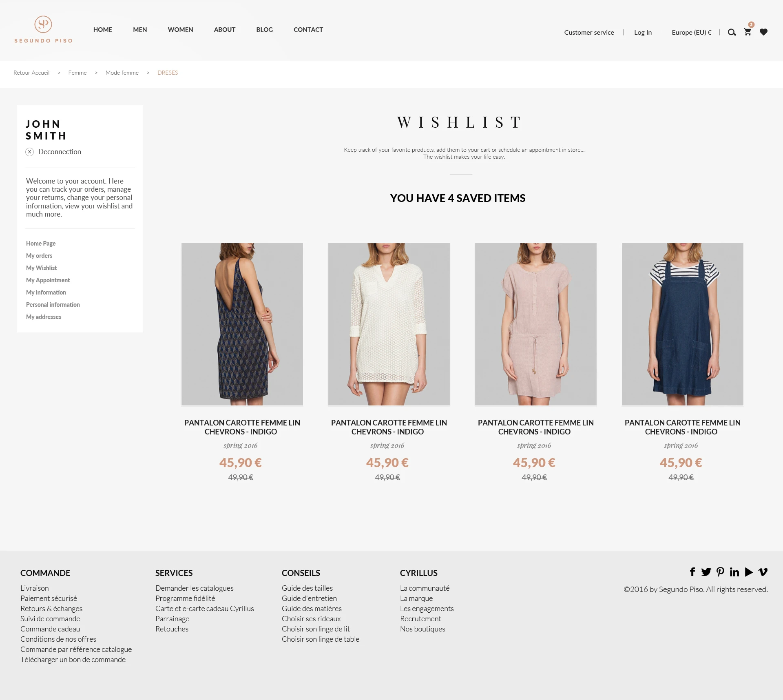Open the search magnifier icon
Viewport: 783px width, 700px height.
(732, 32)
